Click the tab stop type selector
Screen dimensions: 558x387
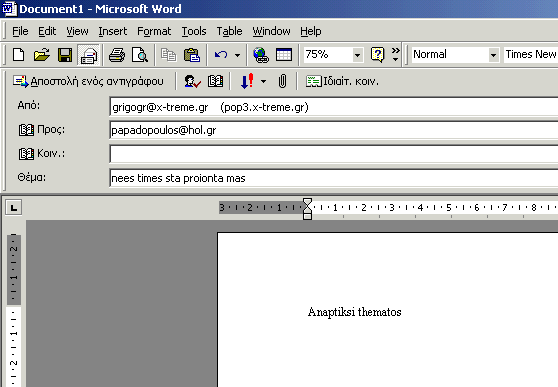tap(14, 208)
